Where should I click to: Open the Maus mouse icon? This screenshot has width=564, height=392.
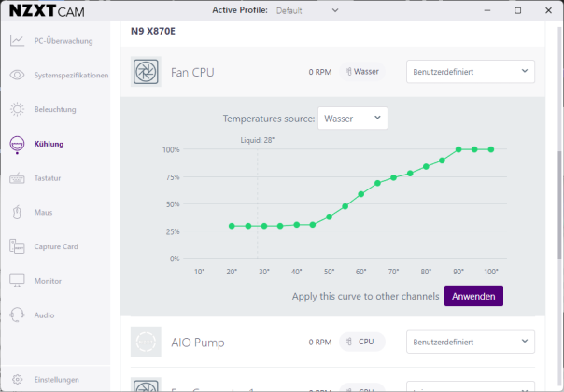tap(17, 212)
